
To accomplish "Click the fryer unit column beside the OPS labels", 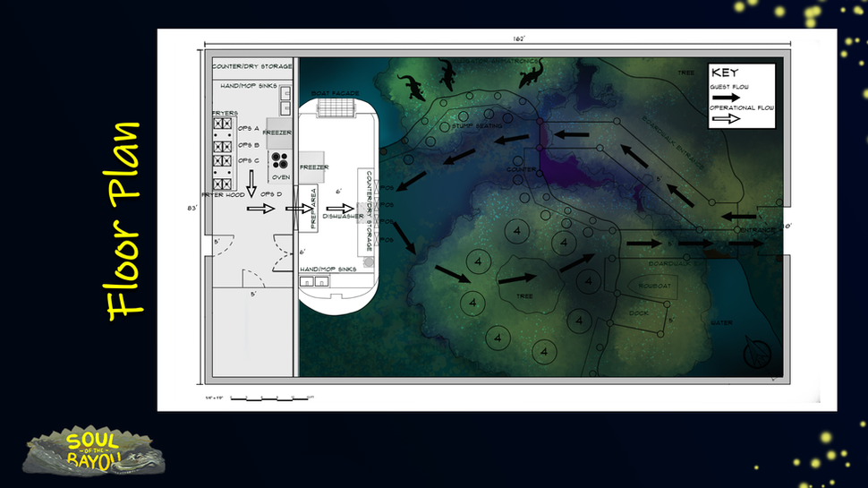I will [x=223, y=153].
